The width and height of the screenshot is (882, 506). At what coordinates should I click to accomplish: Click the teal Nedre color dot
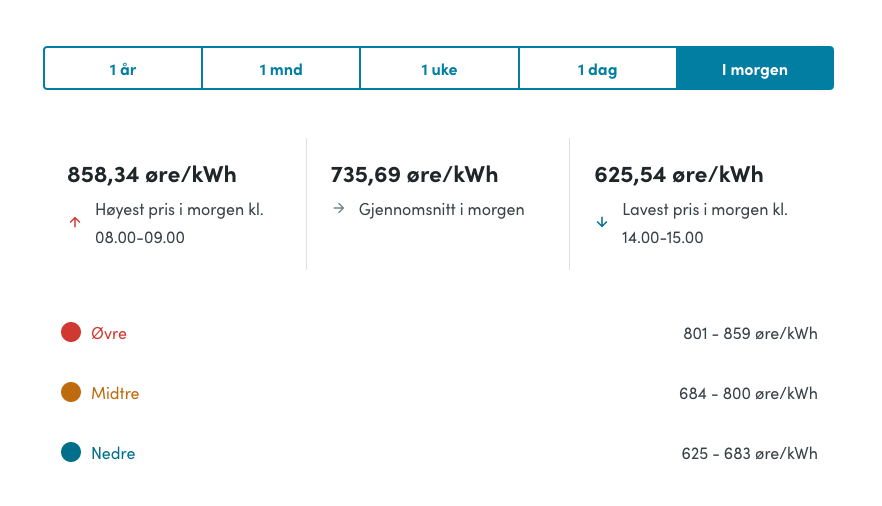pos(71,452)
